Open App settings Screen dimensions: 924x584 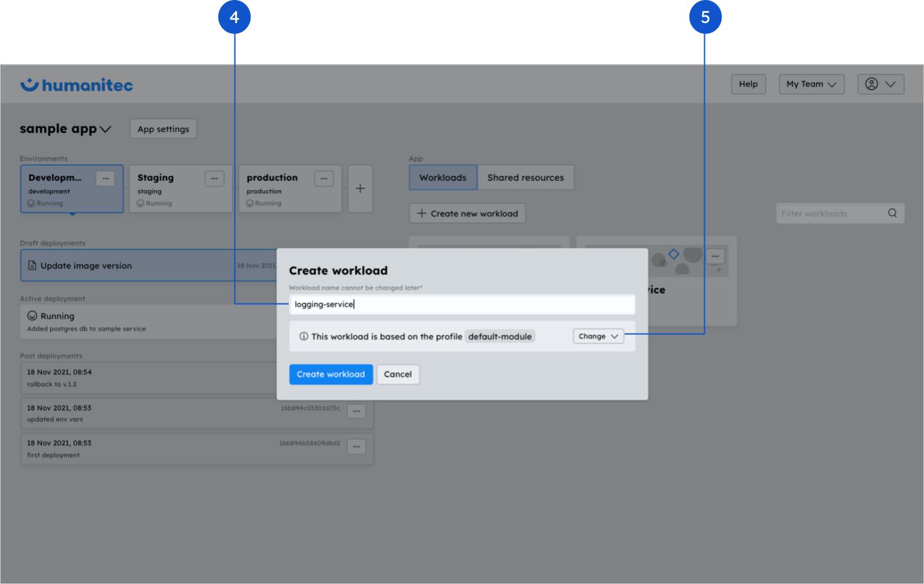tap(163, 129)
